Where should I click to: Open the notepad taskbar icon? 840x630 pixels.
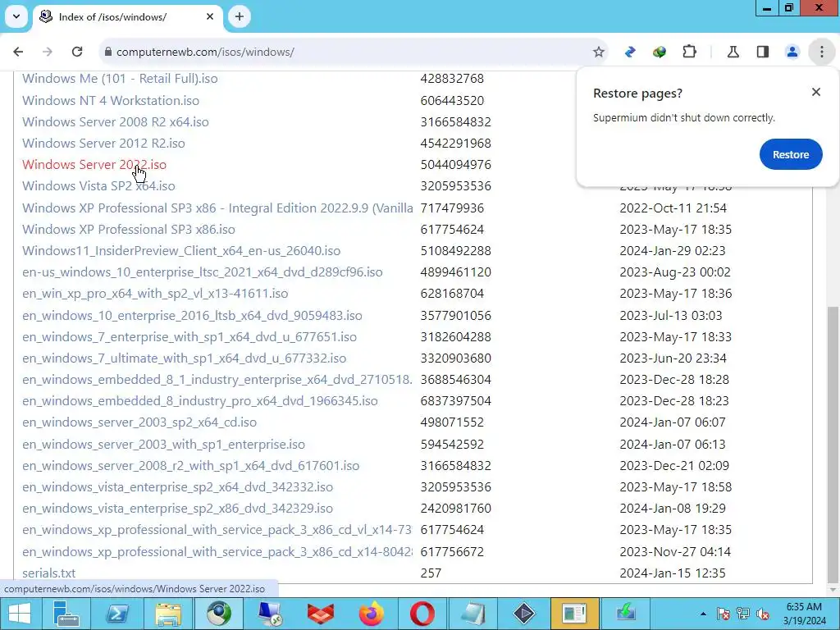tap(472, 614)
